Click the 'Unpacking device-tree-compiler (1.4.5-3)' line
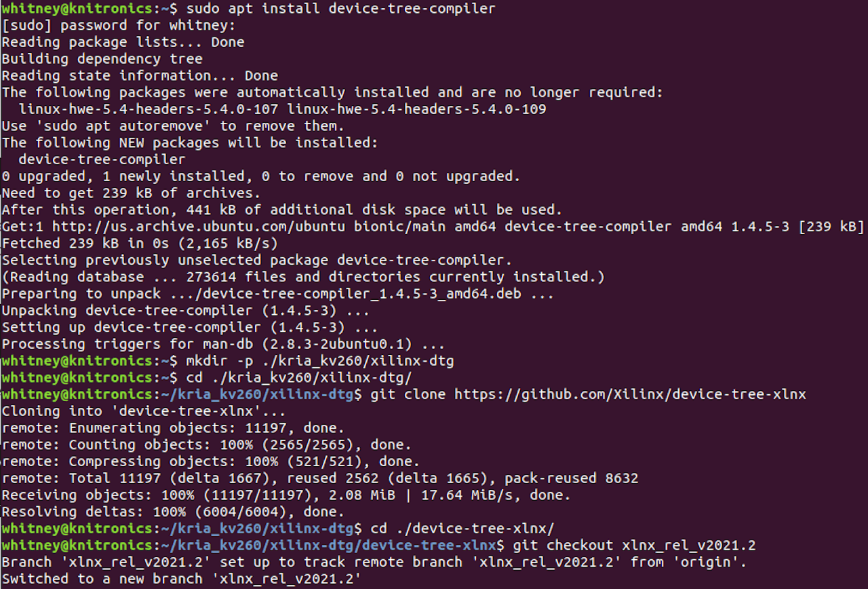Viewport: 868px width, 589px height. [186, 311]
